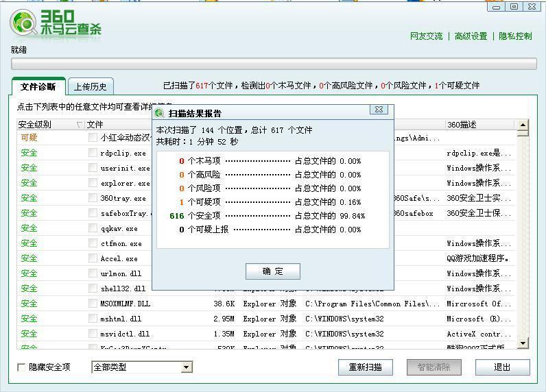Select the explorer.exe file name
Viewport: 546px width, 392px height.
pos(125,183)
